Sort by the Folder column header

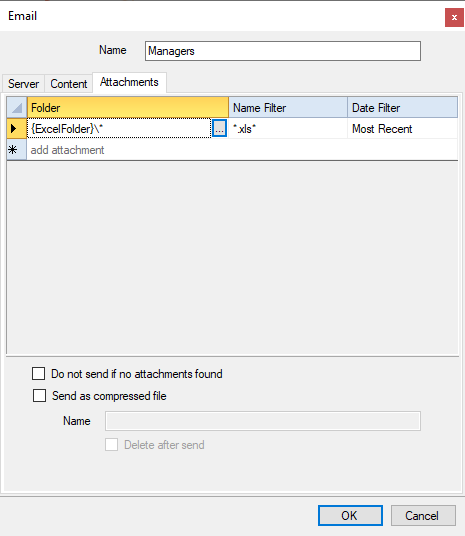tap(128, 108)
